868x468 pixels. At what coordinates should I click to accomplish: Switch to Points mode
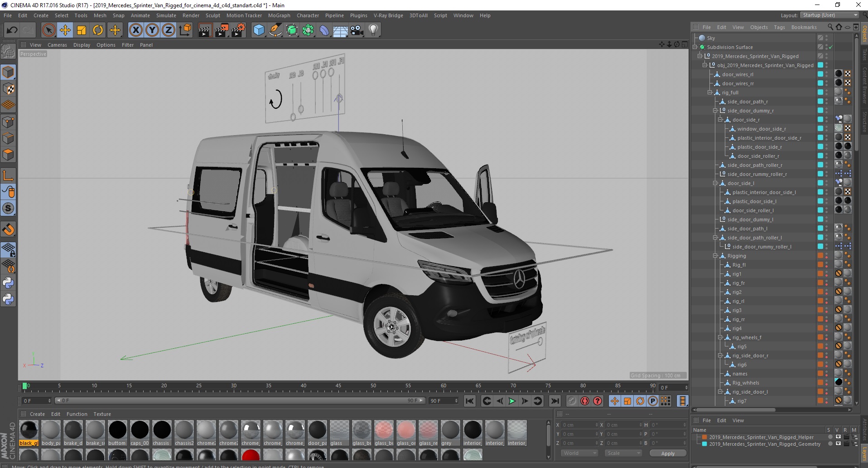pyautogui.click(x=8, y=122)
